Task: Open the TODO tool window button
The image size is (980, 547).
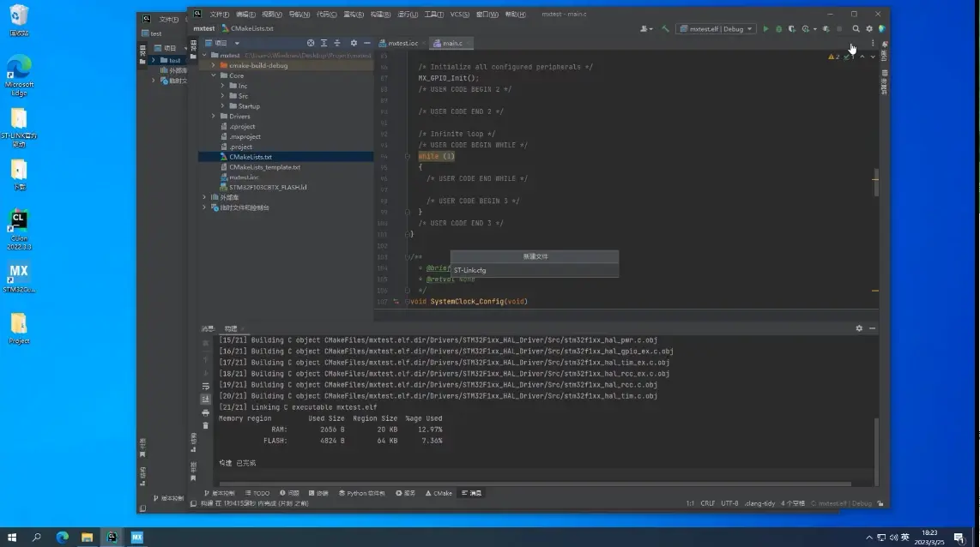Action: 257,493
